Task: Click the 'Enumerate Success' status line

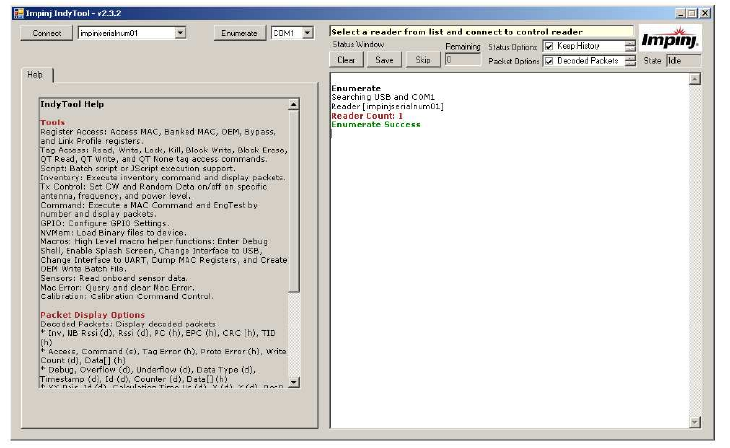Action: [x=376, y=124]
